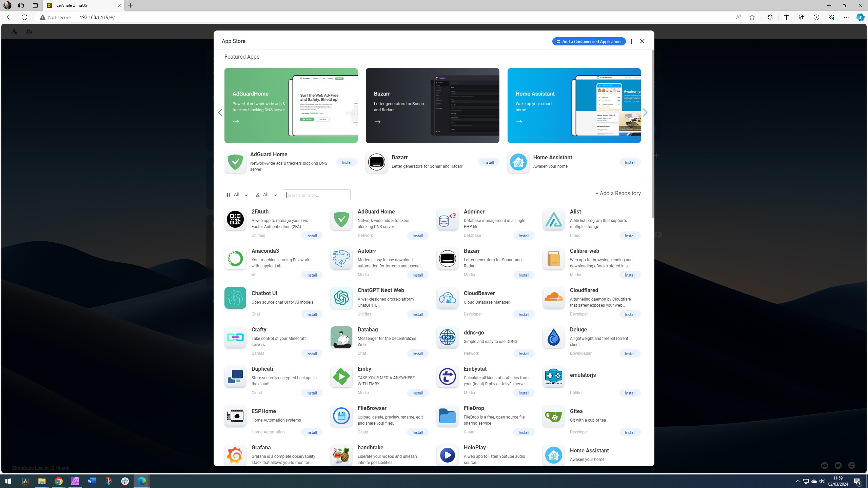Open the Alist app icon
The height and width of the screenshot is (488, 868).
pos(553,219)
